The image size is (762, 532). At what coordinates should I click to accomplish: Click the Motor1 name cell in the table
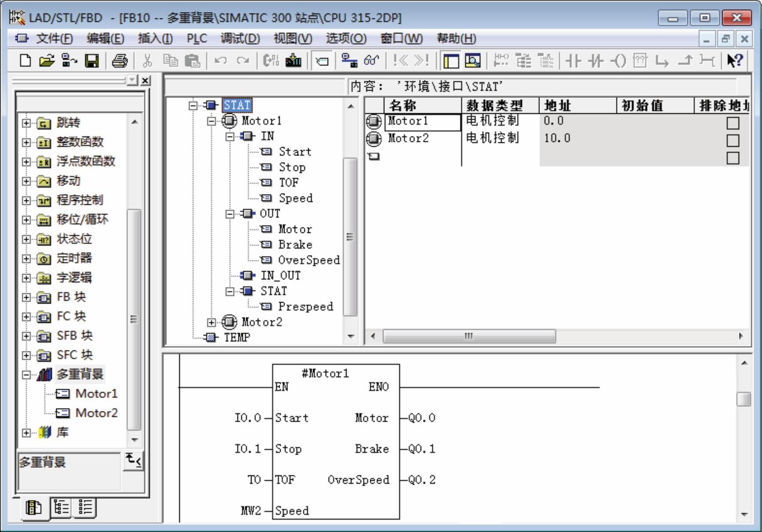coord(423,122)
